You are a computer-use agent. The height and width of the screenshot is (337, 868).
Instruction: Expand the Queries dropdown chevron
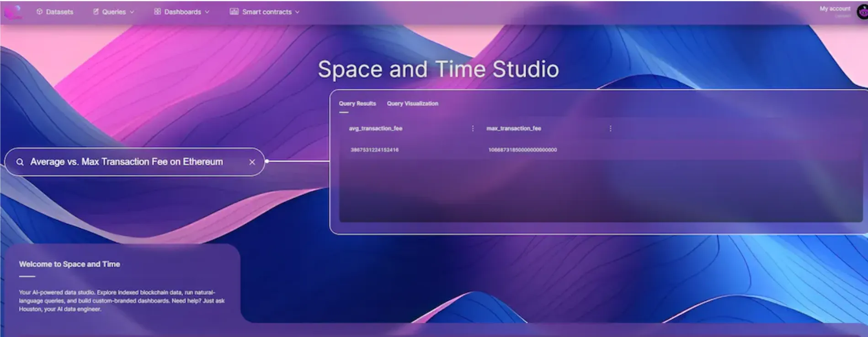click(x=132, y=12)
